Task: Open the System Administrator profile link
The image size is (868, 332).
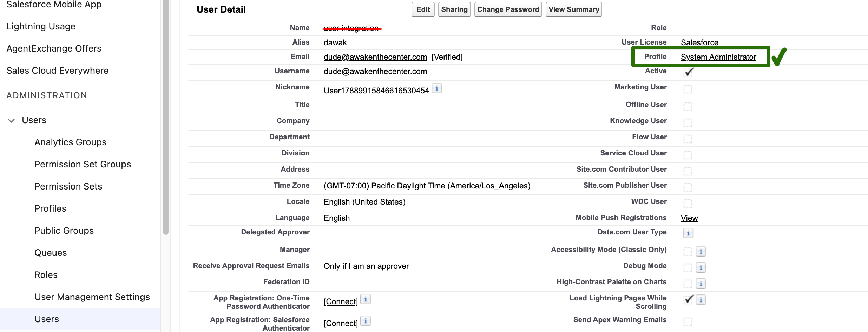Action: click(718, 57)
